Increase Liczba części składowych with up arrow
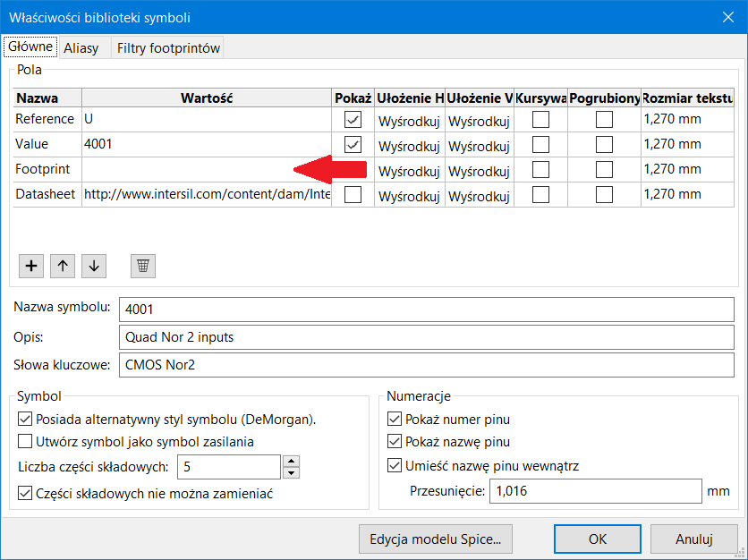The image size is (748, 560). point(291,462)
